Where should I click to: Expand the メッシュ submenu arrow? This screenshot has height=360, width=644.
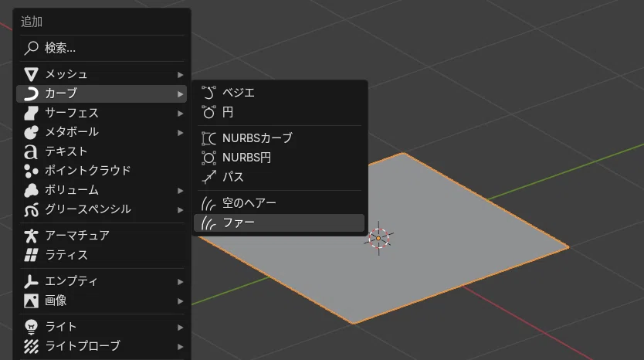180,75
